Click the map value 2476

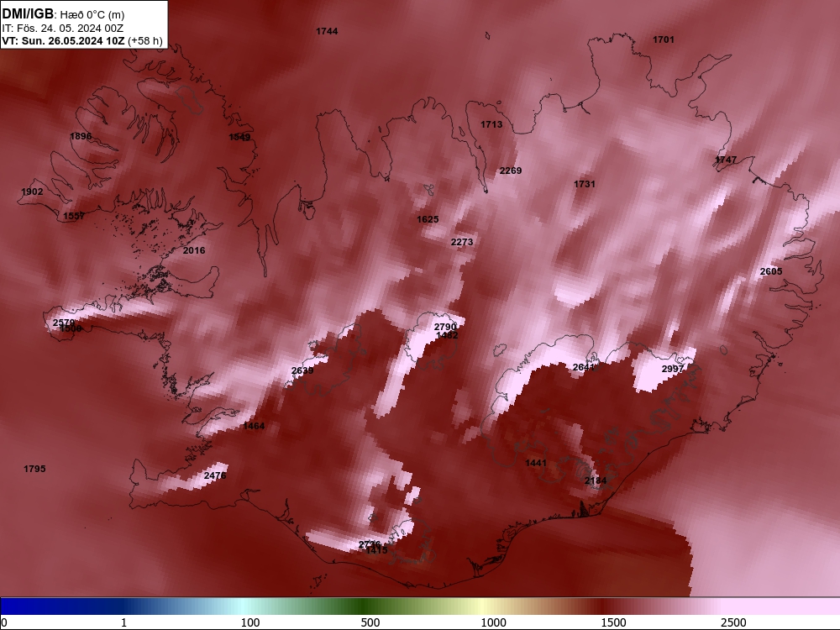pyautogui.click(x=215, y=475)
